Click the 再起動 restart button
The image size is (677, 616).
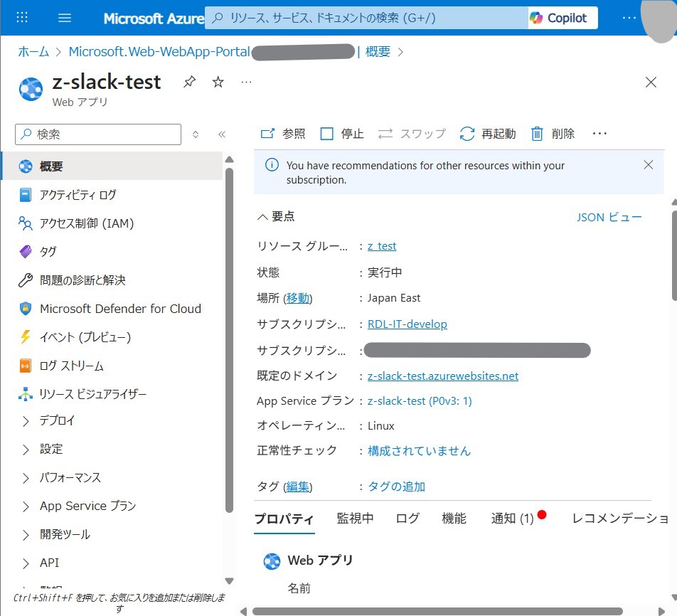click(x=488, y=134)
